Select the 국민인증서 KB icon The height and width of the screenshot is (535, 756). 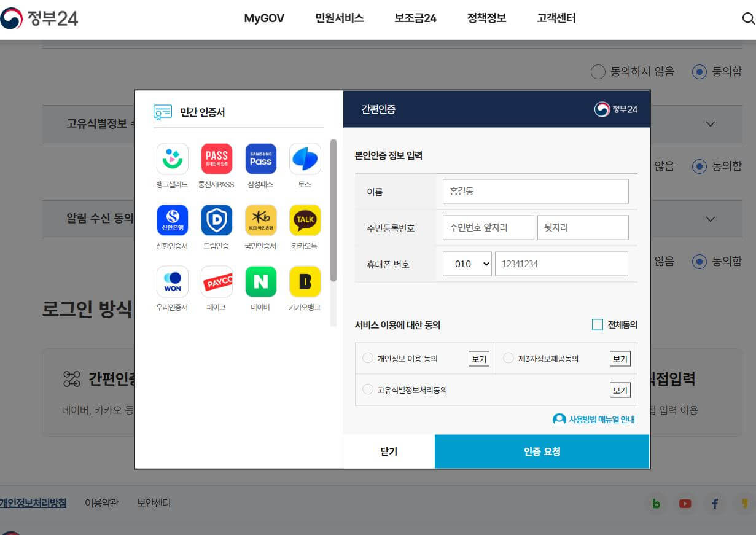tap(261, 221)
